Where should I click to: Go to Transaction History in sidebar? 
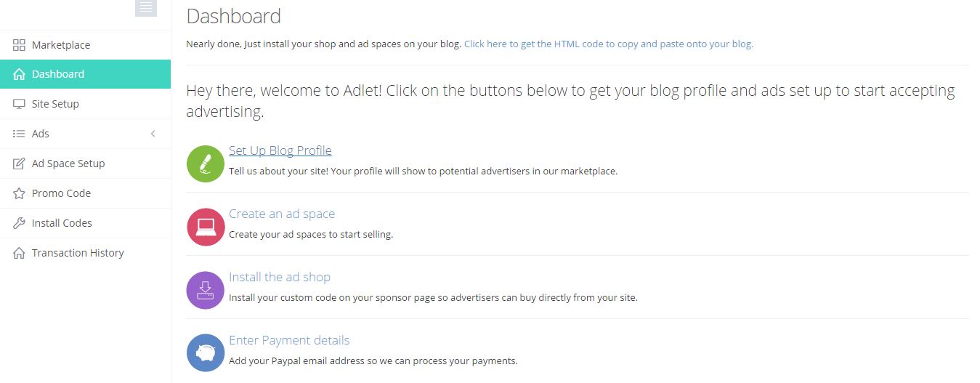(78, 253)
